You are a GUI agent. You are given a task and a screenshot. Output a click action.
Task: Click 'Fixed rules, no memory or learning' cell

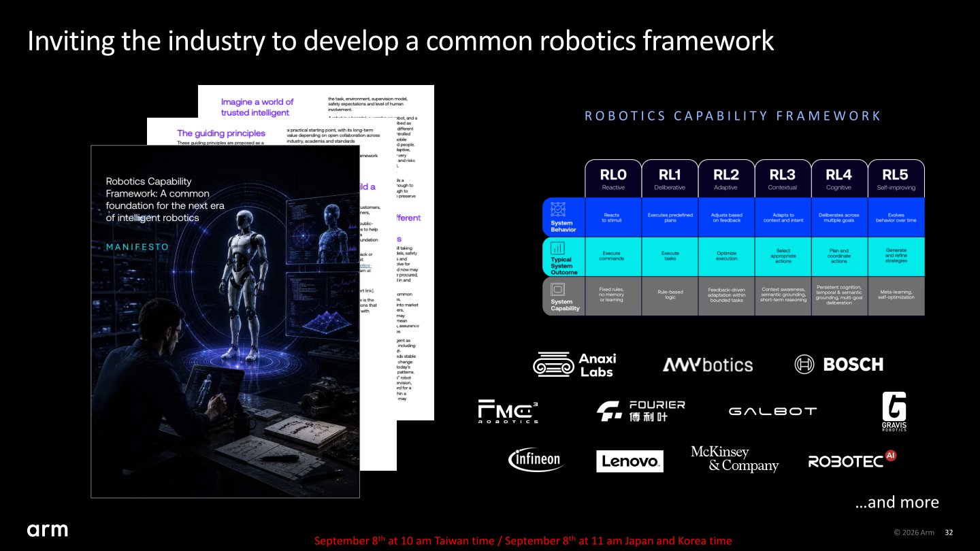613,296
